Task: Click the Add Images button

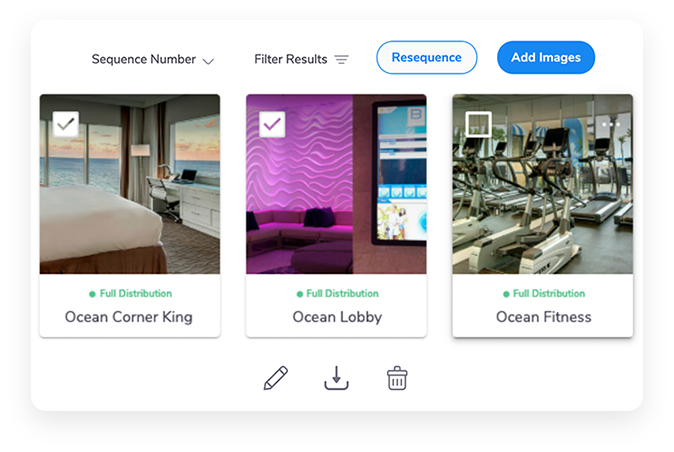Action: [546, 58]
